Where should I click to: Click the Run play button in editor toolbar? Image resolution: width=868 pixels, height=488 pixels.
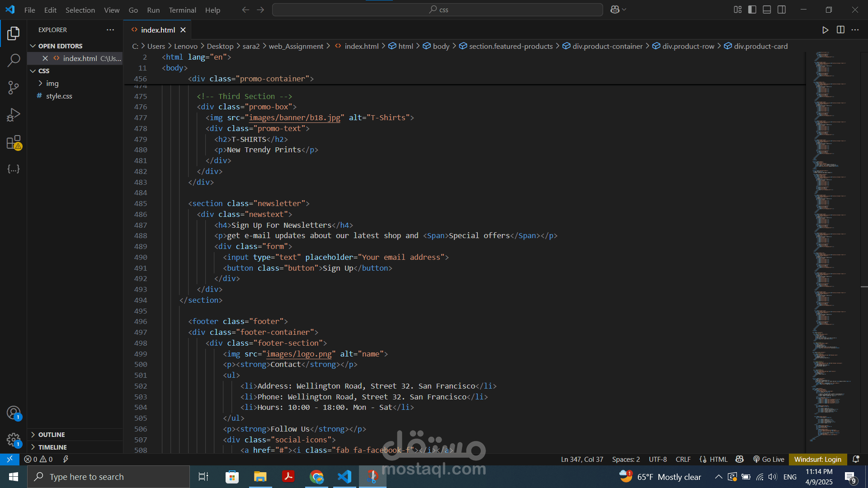coord(825,30)
